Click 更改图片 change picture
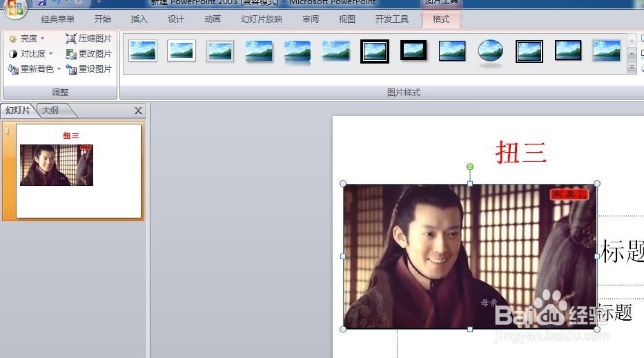644x358 pixels. (89, 54)
